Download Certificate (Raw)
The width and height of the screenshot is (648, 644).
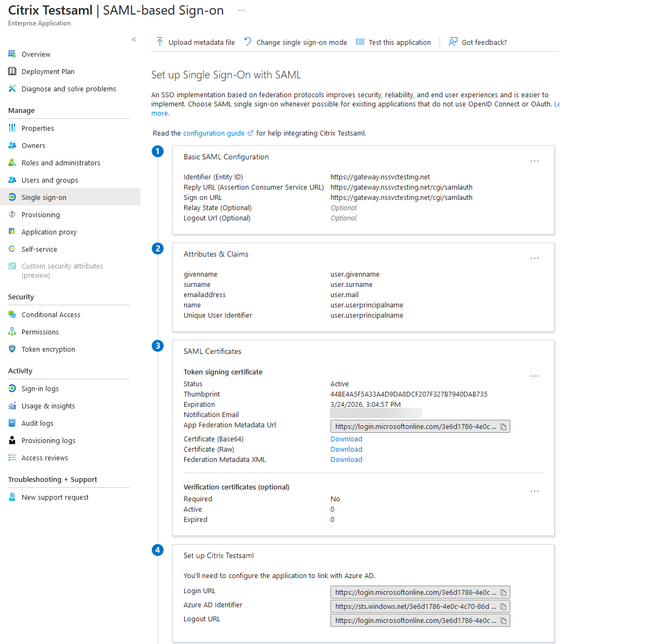pyautogui.click(x=346, y=449)
